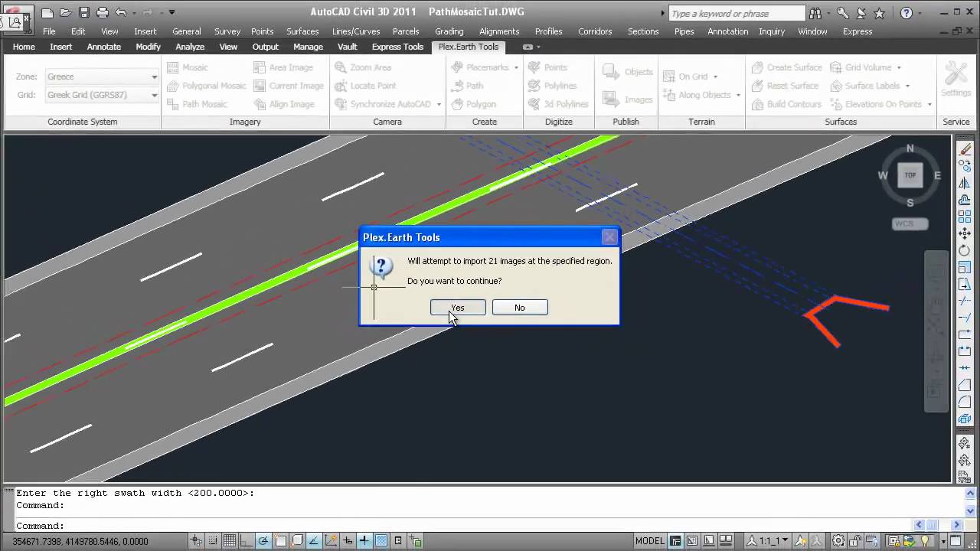The image size is (980, 551).
Task: Click the Plot printer icon
Action: click(x=103, y=12)
